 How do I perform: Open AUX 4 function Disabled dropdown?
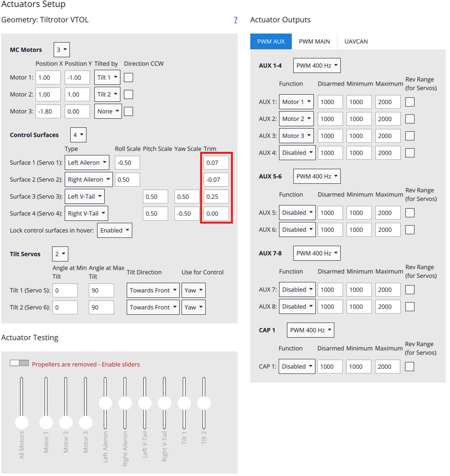click(297, 153)
